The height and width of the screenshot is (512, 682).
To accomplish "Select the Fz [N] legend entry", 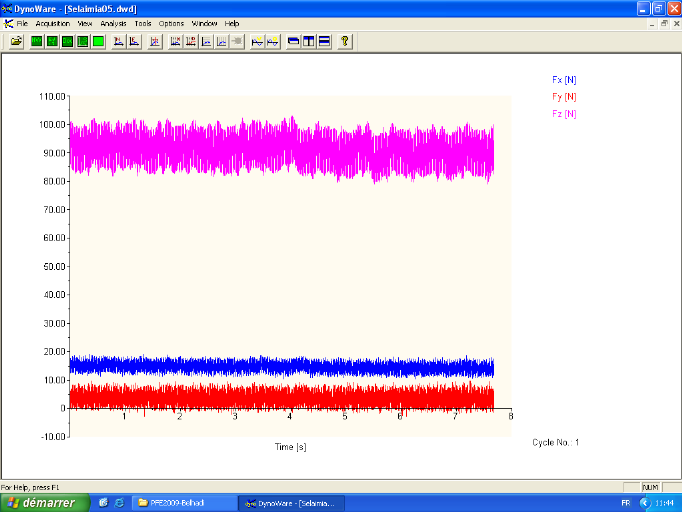I will click(563, 114).
